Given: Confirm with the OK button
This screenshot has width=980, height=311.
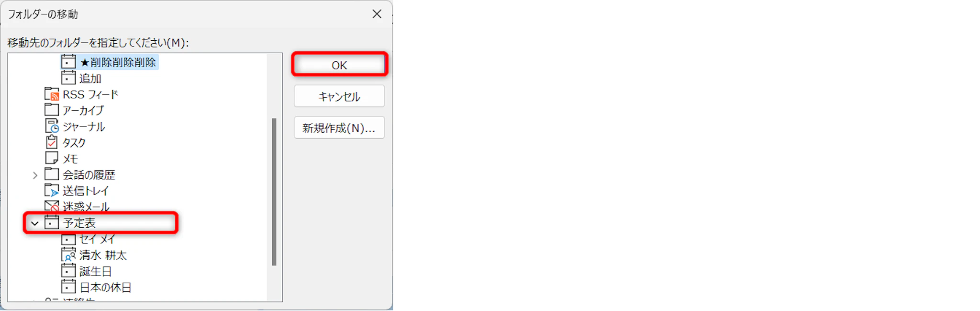Looking at the screenshot, I should click(x=339, y=65).
